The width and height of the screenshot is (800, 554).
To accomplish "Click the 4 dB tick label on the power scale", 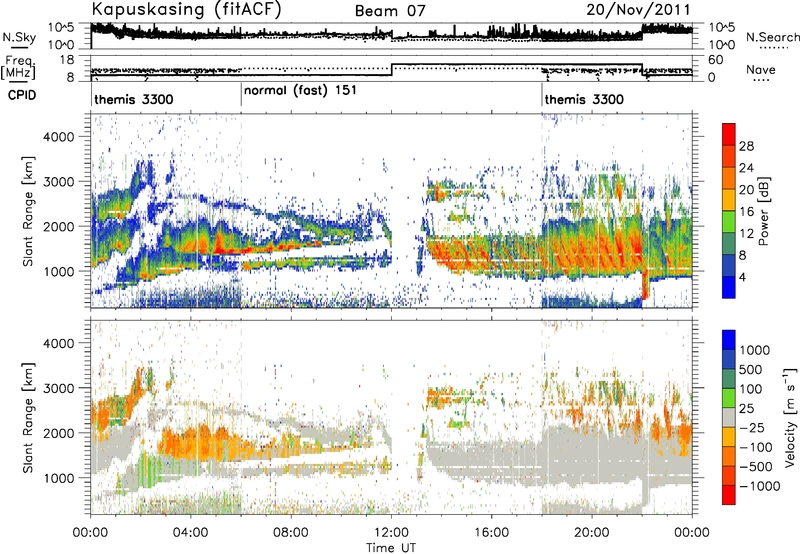I will point(742,278).
